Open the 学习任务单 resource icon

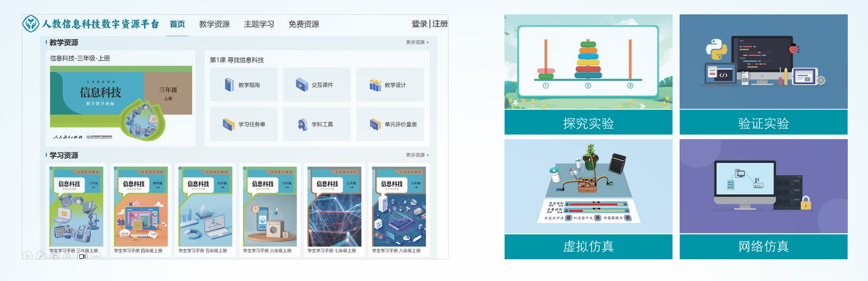click(228, 124)
